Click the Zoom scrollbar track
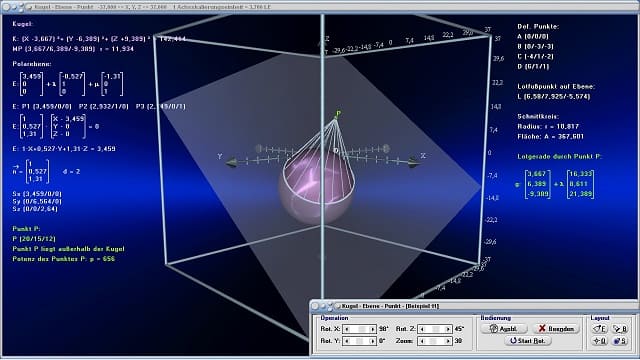Image resolution: width=640 pixels, height=360 pixels. pos(434,341)
